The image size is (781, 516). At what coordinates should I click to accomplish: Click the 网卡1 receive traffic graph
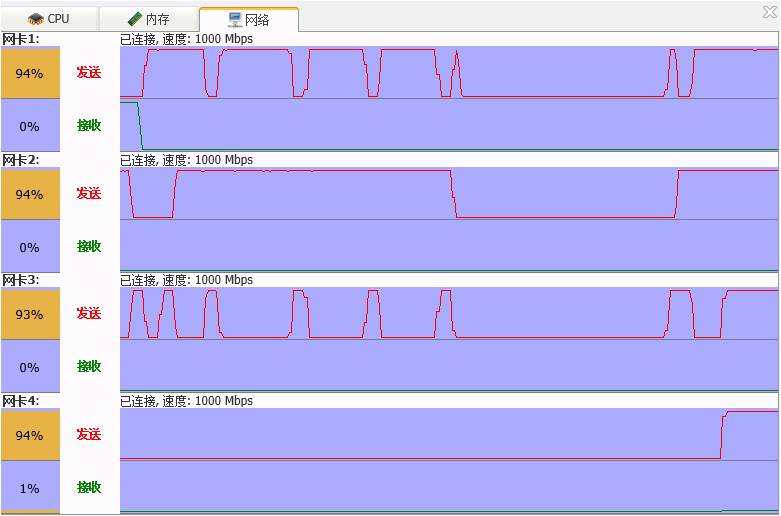point(449,125)
